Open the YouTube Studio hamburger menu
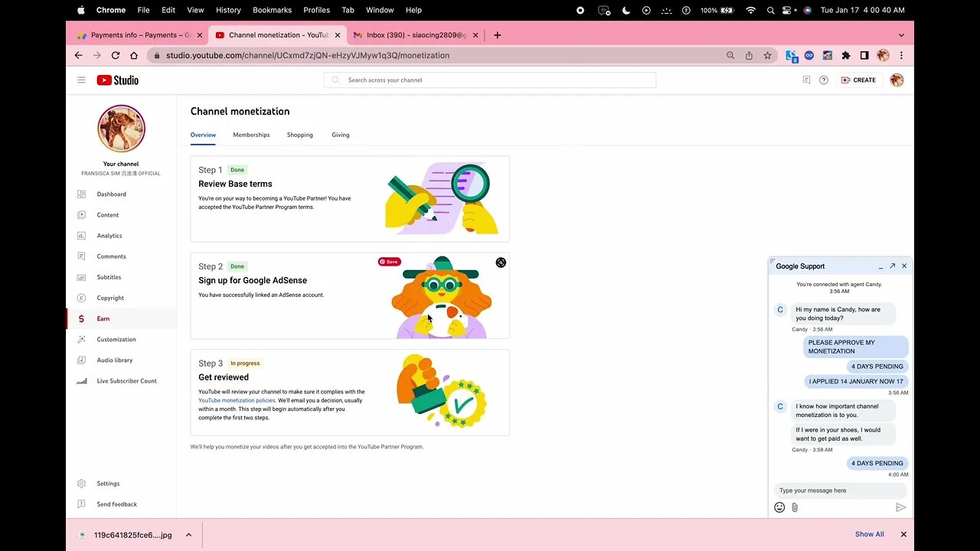 click(81, 80)
